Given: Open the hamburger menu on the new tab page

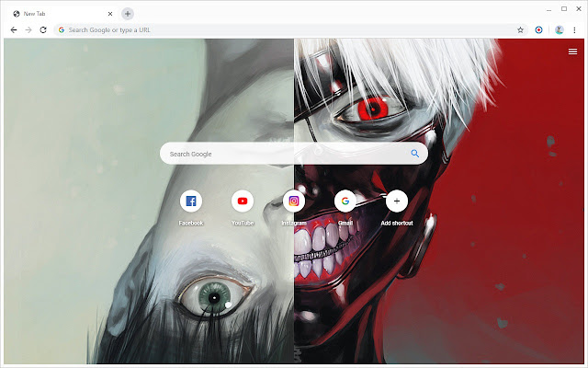Looking at the screenshot, I should [x=572, y=52].
